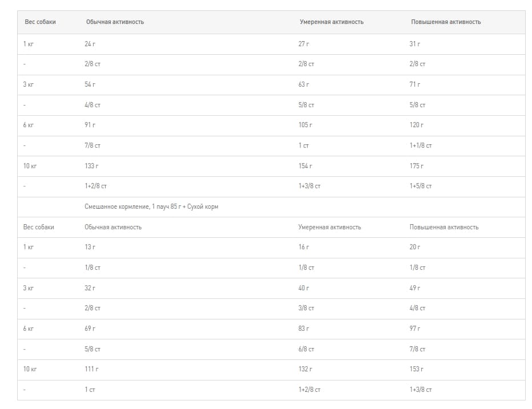Screen dimensions: 532x409
Task: Click the '54 г' cell
Action: [x=90, y=84]
